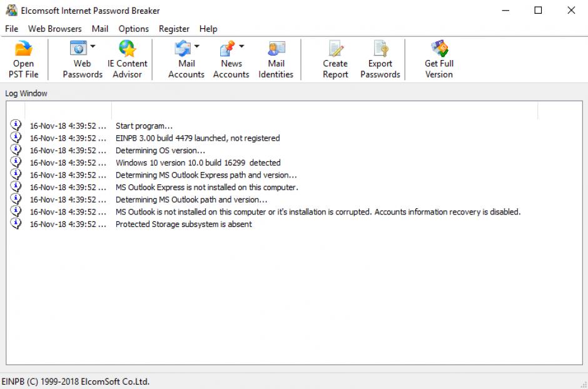
Task: Select 'Protected Storage subsystem is absent' message
Action: click(x=184, y=225)
